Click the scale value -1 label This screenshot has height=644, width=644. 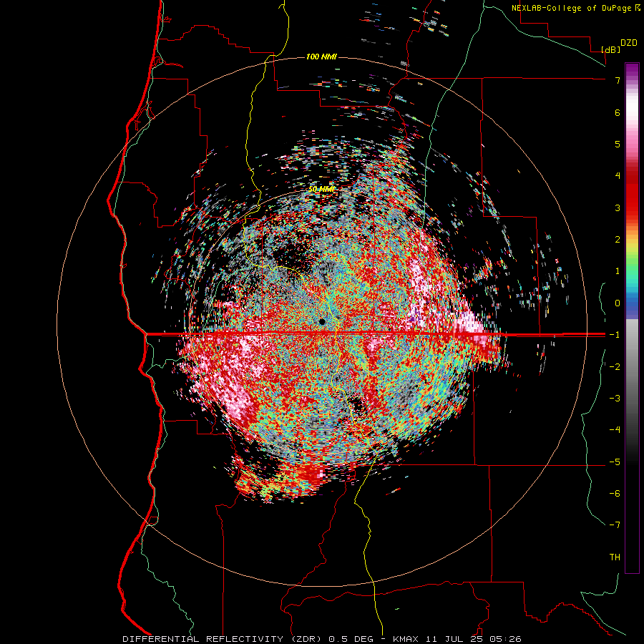coord(615,335)
